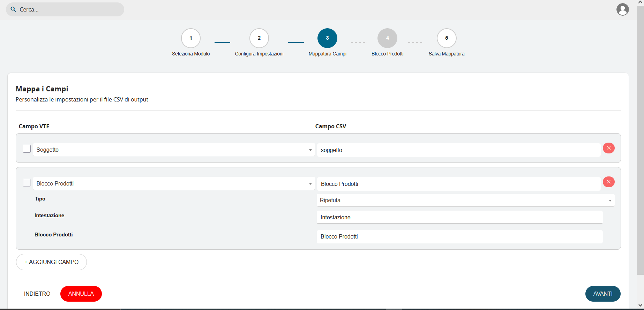
Task: Delete the Blocco Prodotti mapping row
Action: point(608,182)
